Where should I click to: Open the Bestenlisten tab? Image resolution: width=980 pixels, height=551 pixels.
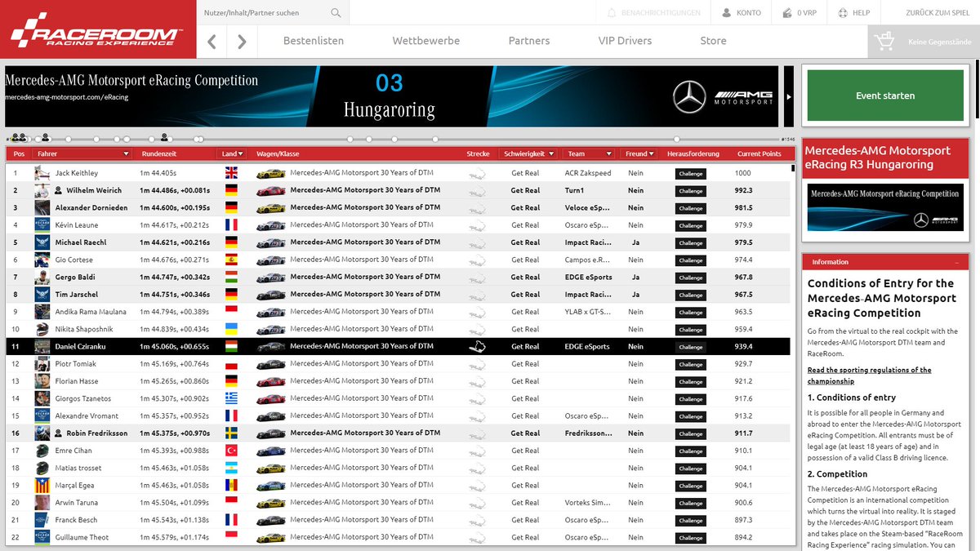[x=314, y=41]
